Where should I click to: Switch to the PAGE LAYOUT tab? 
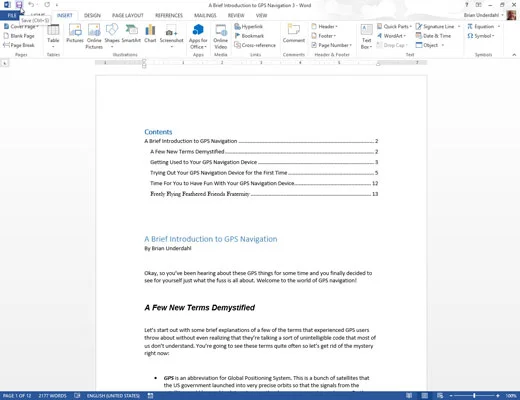[128, 15]
